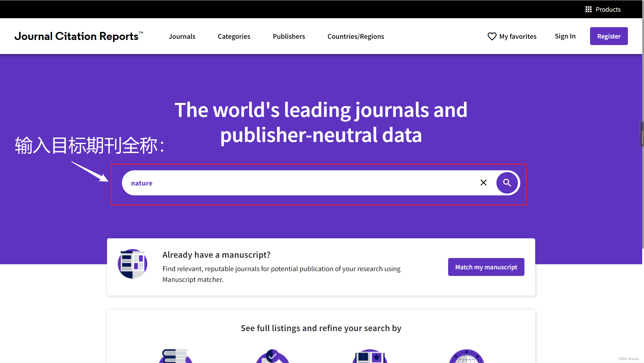This screenshot has height=363, width=644.
Task: Click the stacked books icon at bottom
Action: [176, 356]
